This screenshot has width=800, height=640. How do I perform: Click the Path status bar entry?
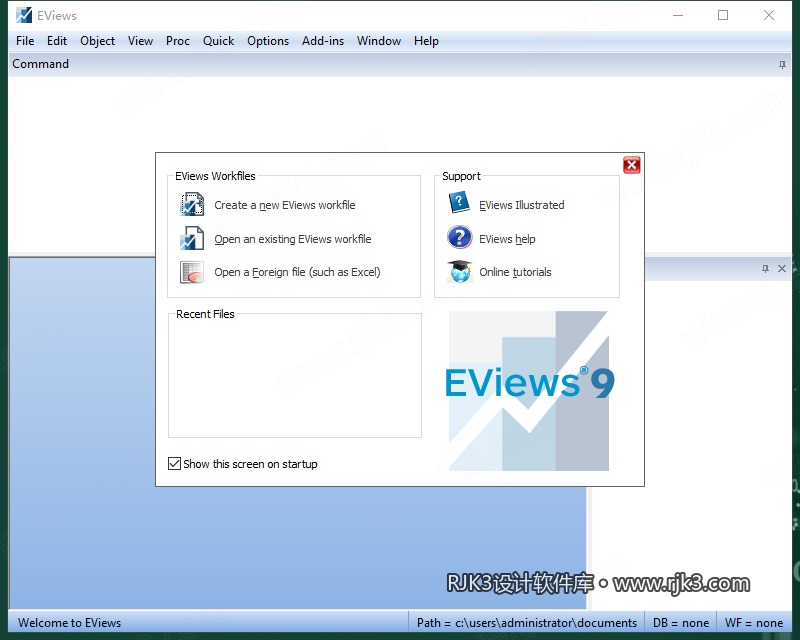527,623
